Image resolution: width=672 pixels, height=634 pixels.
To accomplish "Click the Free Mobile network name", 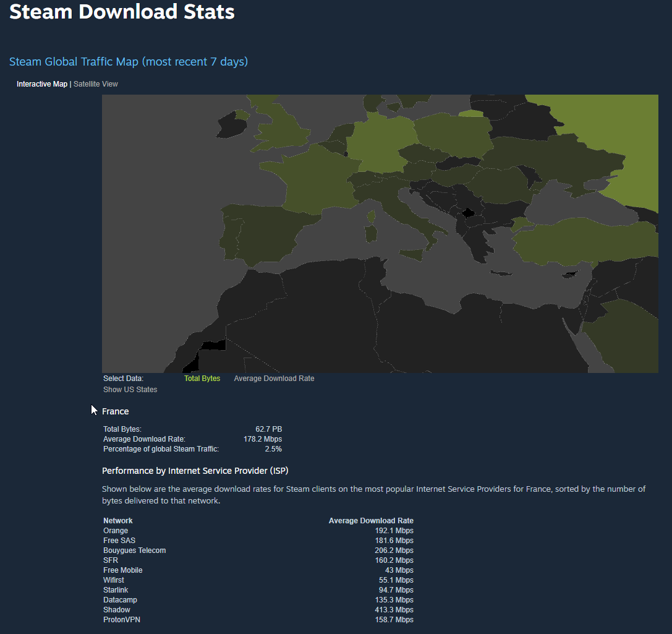I will point(123,570).
